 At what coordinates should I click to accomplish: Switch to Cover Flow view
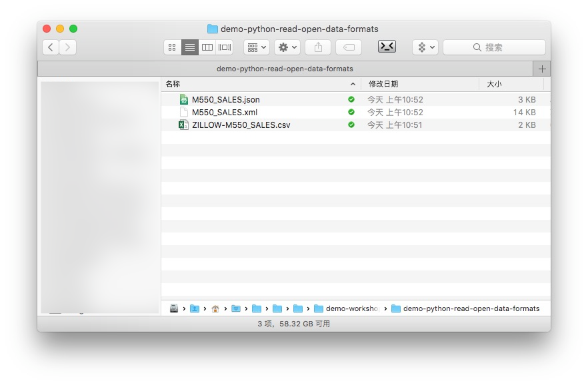(x=225, y=47)
